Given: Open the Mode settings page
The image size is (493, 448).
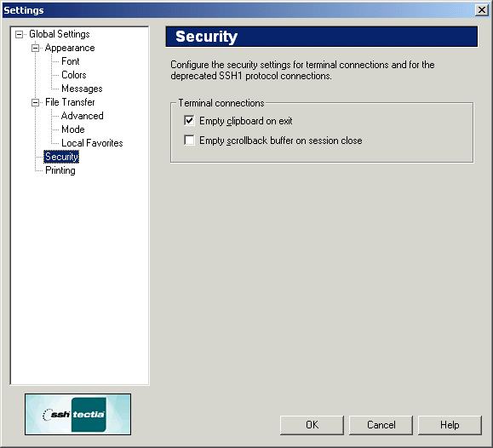Looking at the screenshot, I should (73, 129).
